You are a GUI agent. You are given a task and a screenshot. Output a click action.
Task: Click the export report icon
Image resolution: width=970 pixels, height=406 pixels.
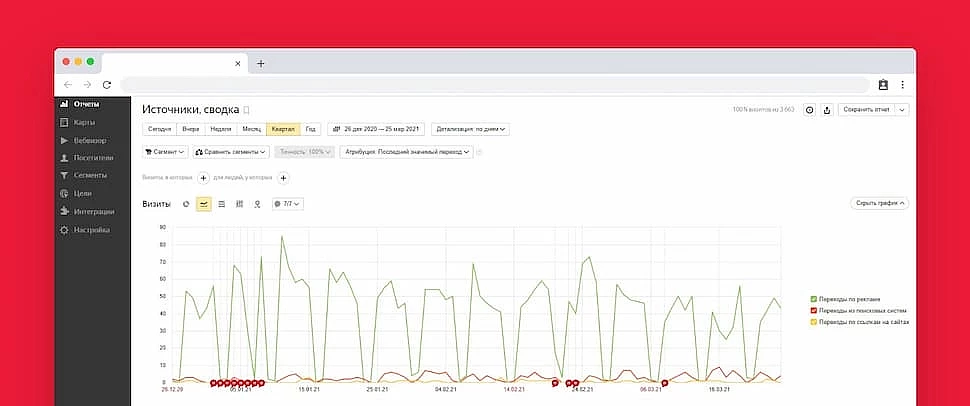(827, 109)
